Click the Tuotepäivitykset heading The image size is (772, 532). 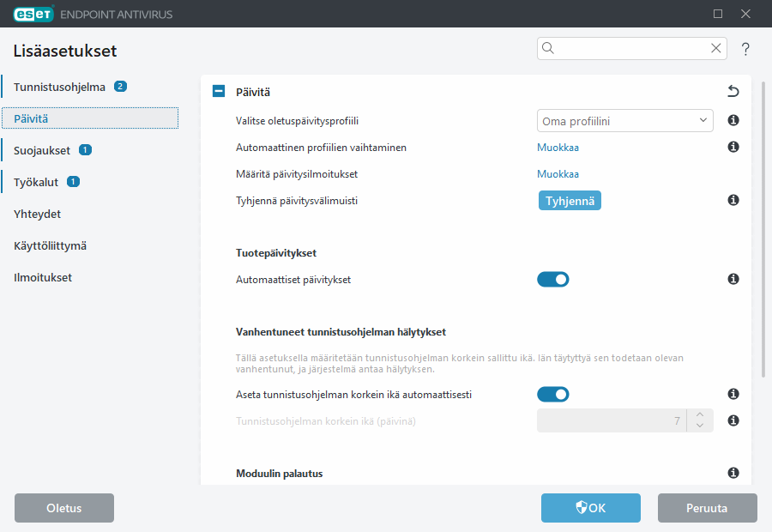(276, 253)
